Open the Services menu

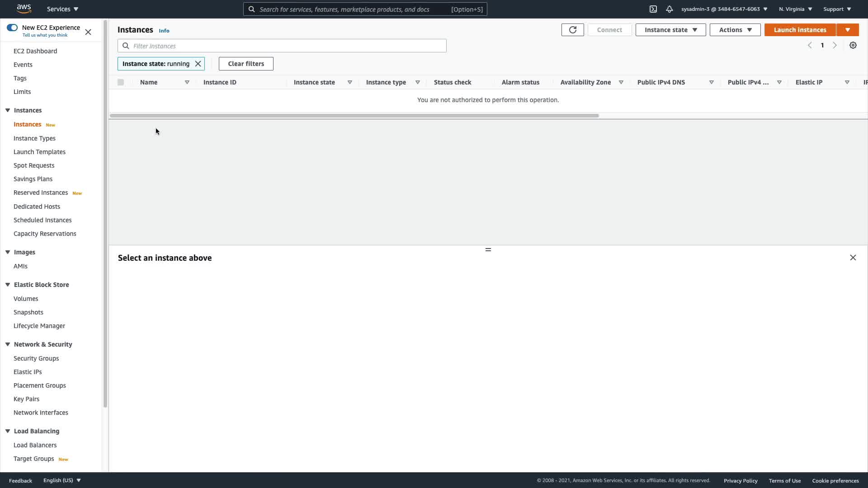click(x=62, y=9)
